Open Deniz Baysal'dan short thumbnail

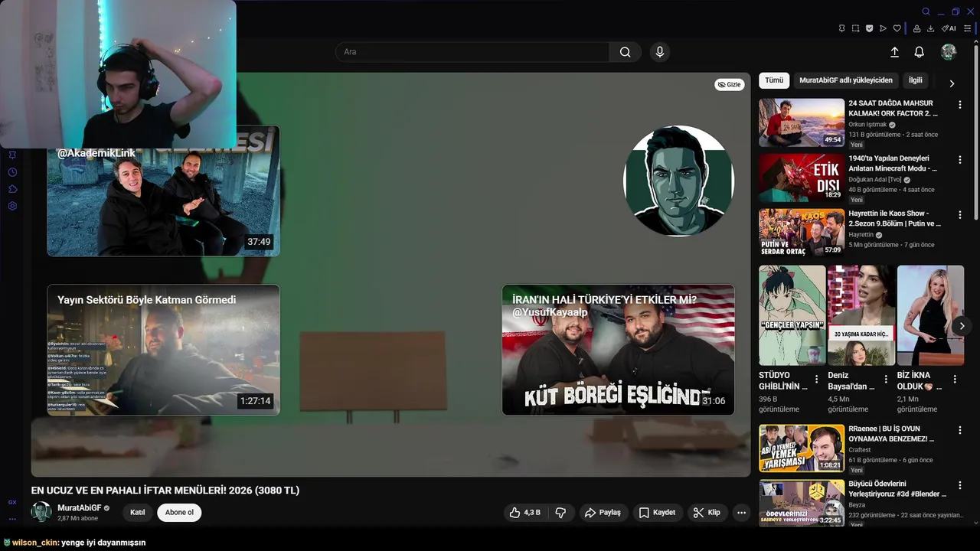point(861,315)
